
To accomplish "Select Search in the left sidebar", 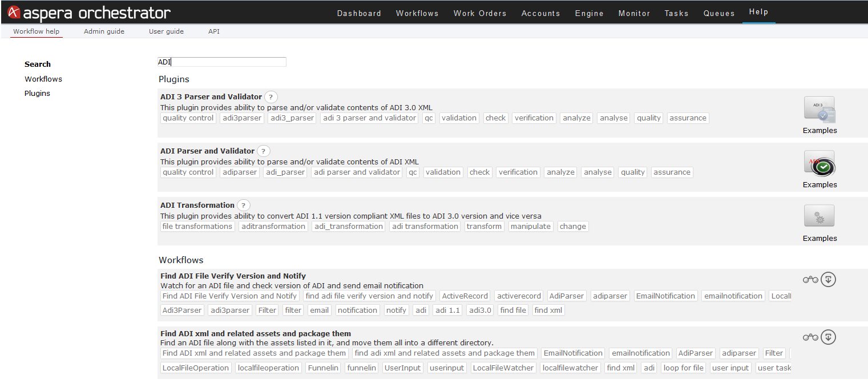I will point(38,65).
